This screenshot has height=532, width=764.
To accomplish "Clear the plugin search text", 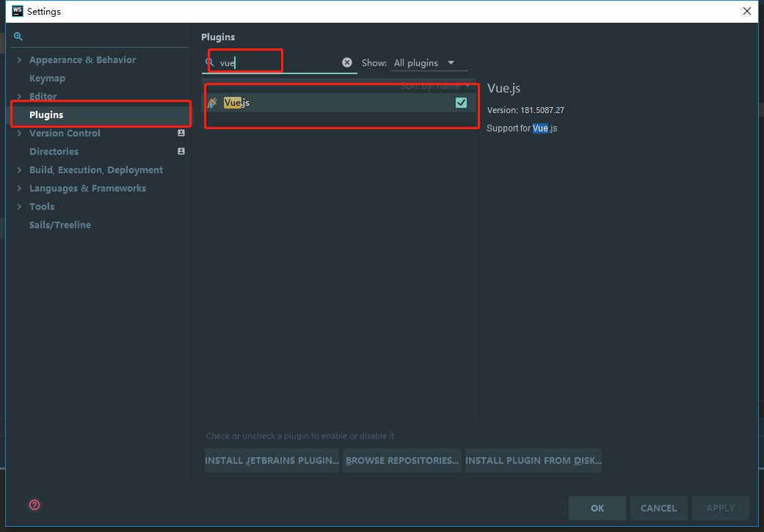I will click(x=347, y=63).
